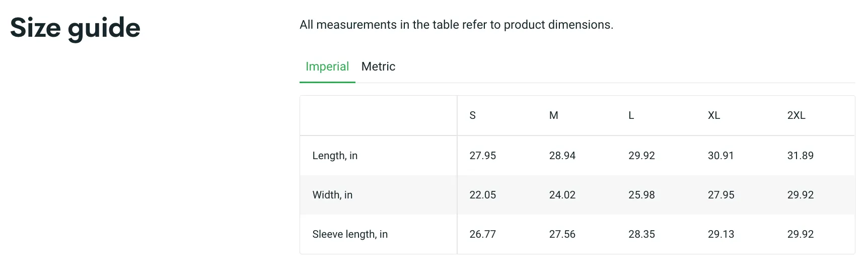Switch to the Metric tab

(378, 66)
